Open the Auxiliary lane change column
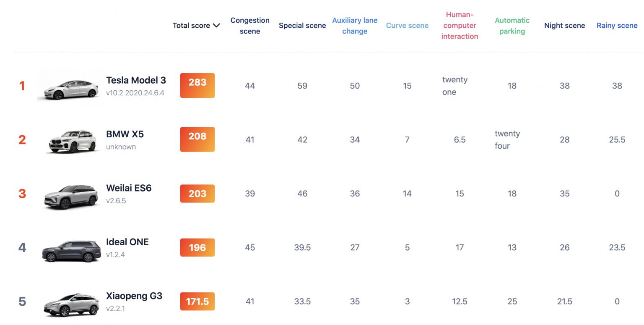The width and height of the screenshot is (644, 325). 355,26
